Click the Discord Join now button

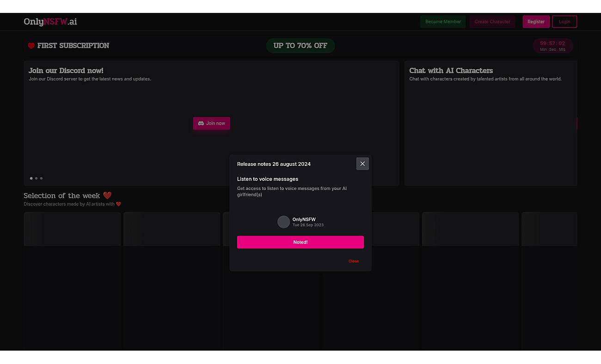pos(211,123)
